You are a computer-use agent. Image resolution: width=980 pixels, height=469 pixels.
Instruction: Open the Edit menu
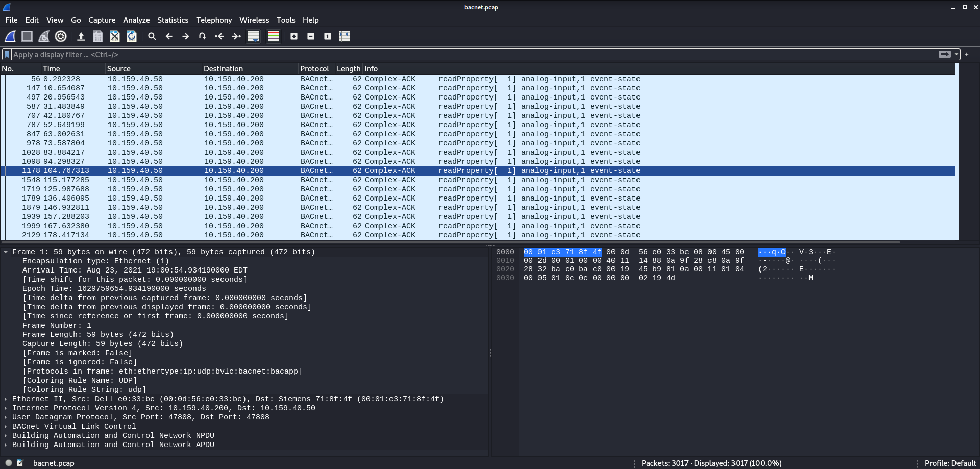tap(32, 20)
